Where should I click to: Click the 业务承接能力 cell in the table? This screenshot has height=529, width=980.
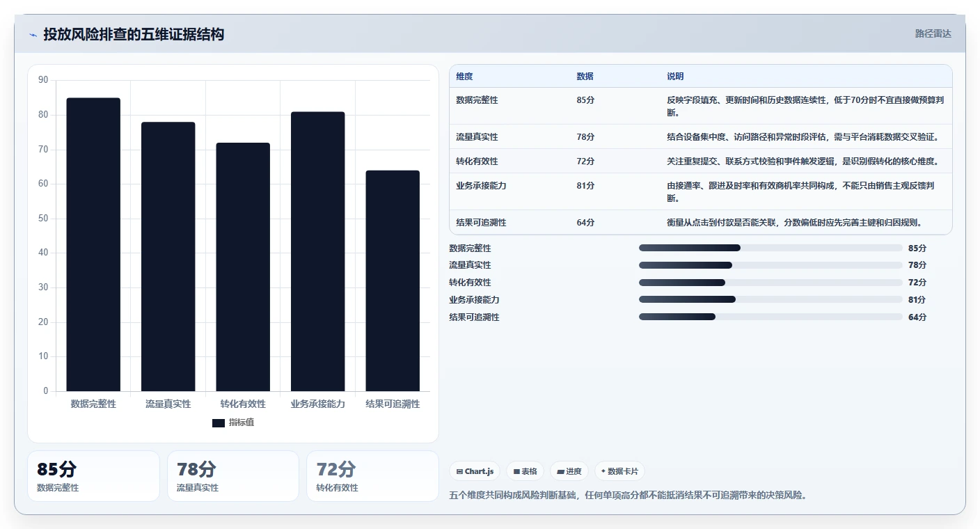pos(481,186)
